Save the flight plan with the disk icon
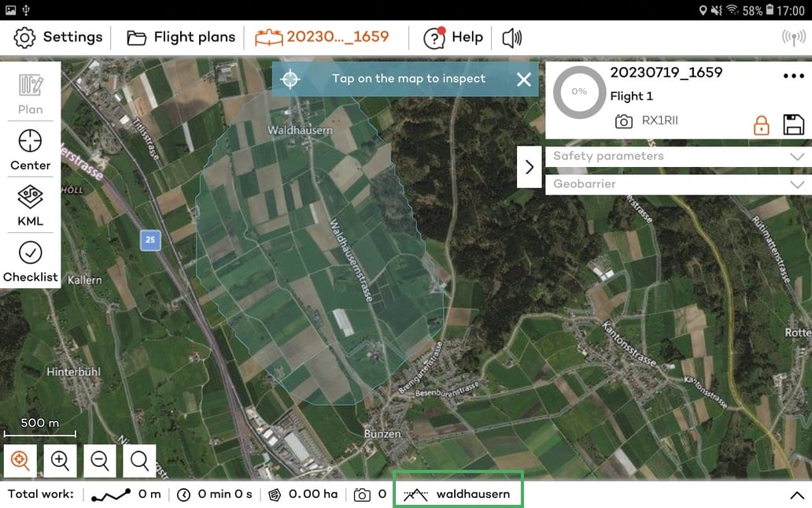Screen dimensions: 812x508 pos(794,124)
